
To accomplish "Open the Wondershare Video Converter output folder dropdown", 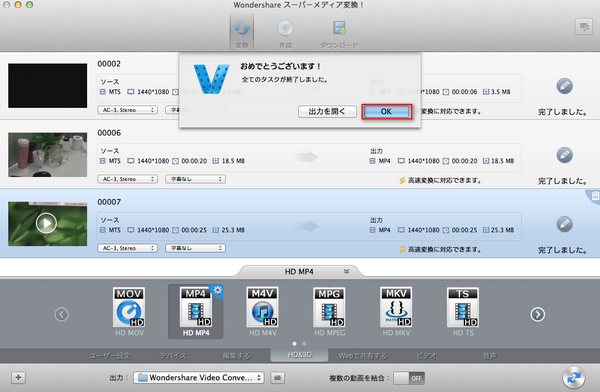I will coord(199,377).
